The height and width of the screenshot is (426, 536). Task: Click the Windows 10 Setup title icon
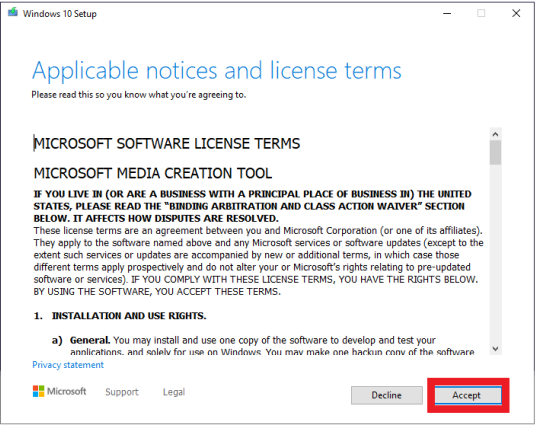pyautogui.click(x=13, y=13)
